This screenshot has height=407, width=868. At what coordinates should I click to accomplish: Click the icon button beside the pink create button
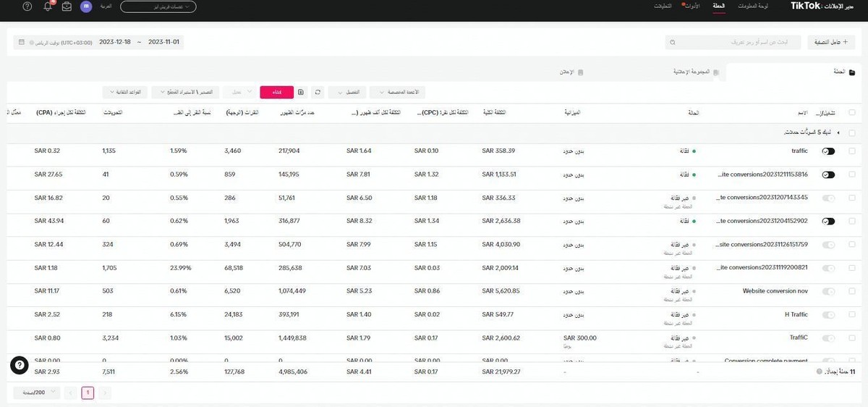[x=301, y=93]
